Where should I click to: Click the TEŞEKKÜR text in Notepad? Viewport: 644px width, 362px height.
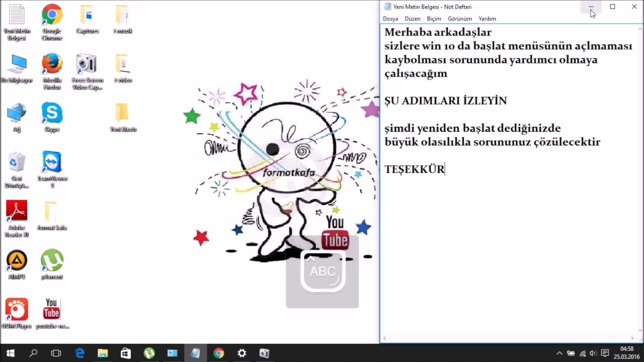415,169
